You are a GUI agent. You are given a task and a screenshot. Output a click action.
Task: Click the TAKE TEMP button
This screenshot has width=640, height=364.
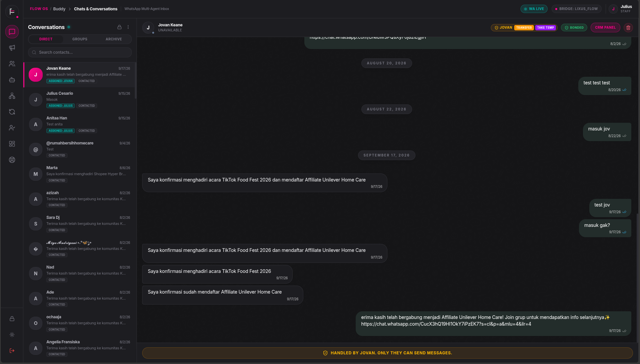pos(546,28)
